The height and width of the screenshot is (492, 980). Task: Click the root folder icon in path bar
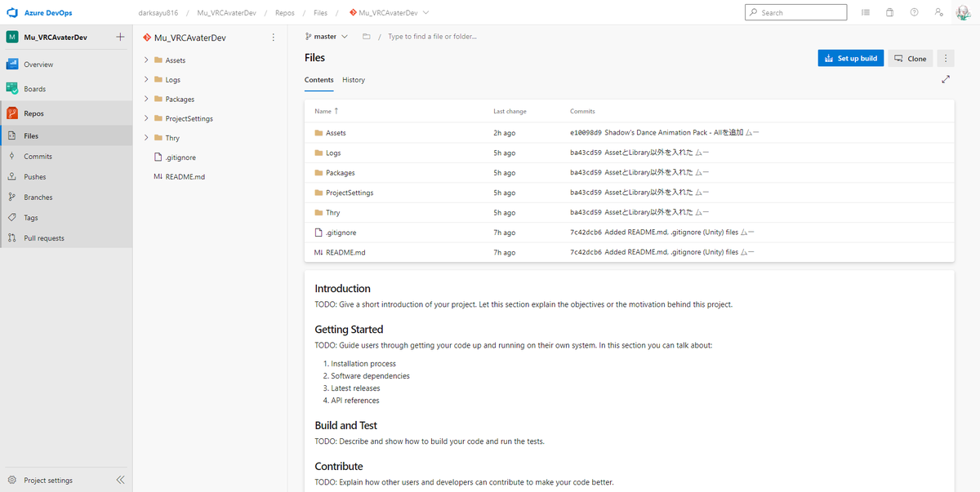pos(366,37)
